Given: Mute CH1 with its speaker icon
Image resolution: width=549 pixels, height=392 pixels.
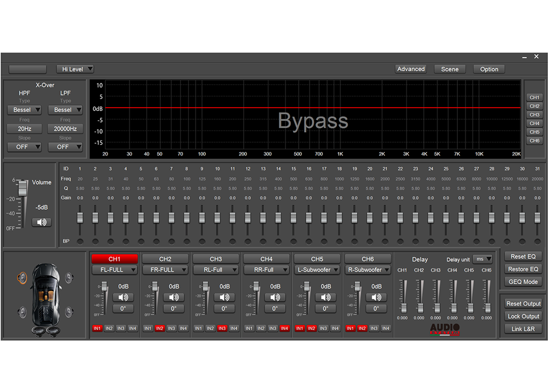Looking at the screenshot, I should coord(124,297).
